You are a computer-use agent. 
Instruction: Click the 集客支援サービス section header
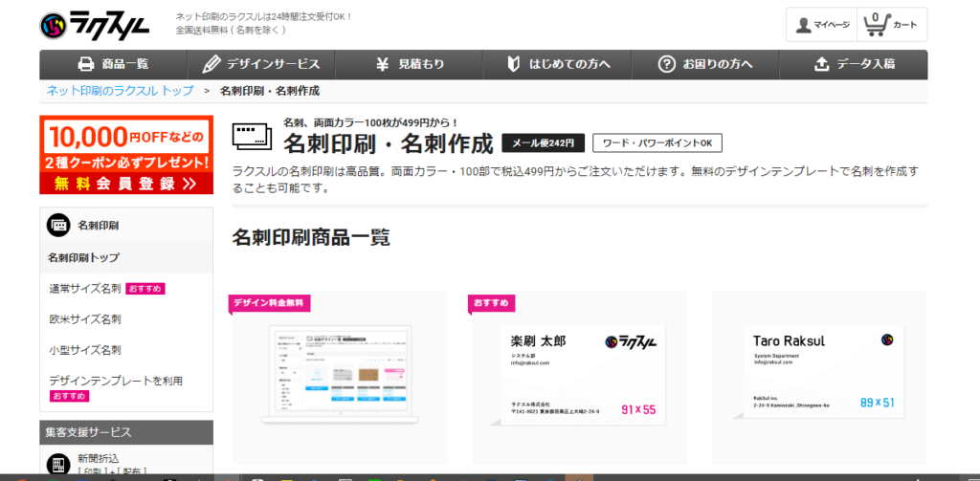[x=126, y=432]
